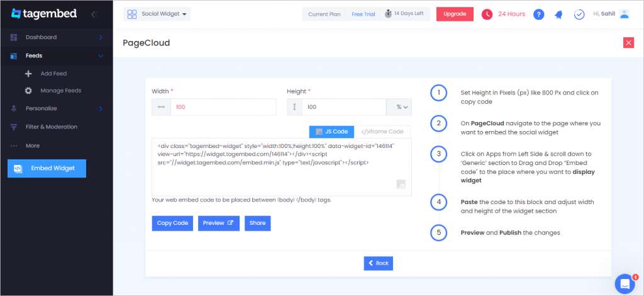
Task: Expand the Personalize chevron
Action: pos(101,108)
